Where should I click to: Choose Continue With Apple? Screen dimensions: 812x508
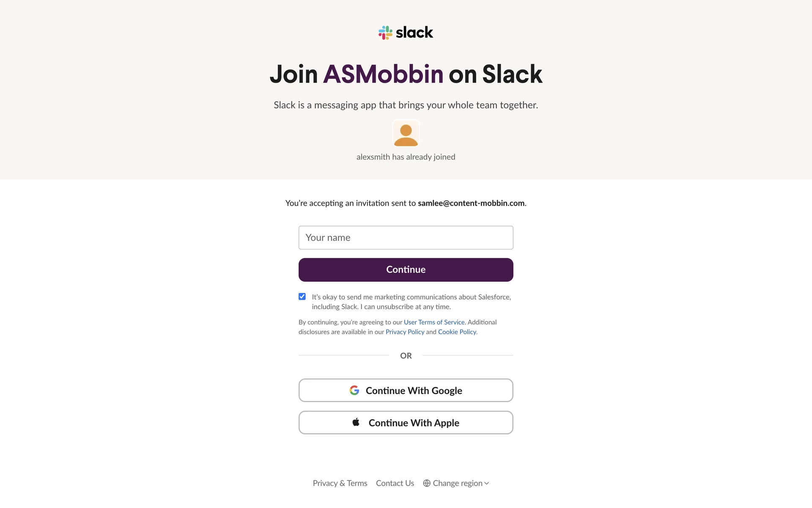(x=406, y=422)
